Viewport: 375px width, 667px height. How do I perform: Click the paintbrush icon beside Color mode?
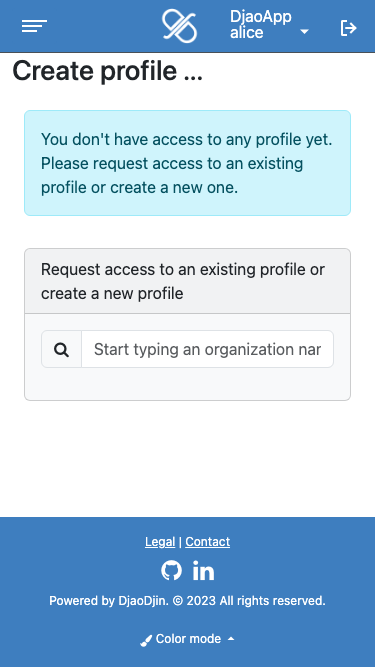pos(146,640)
